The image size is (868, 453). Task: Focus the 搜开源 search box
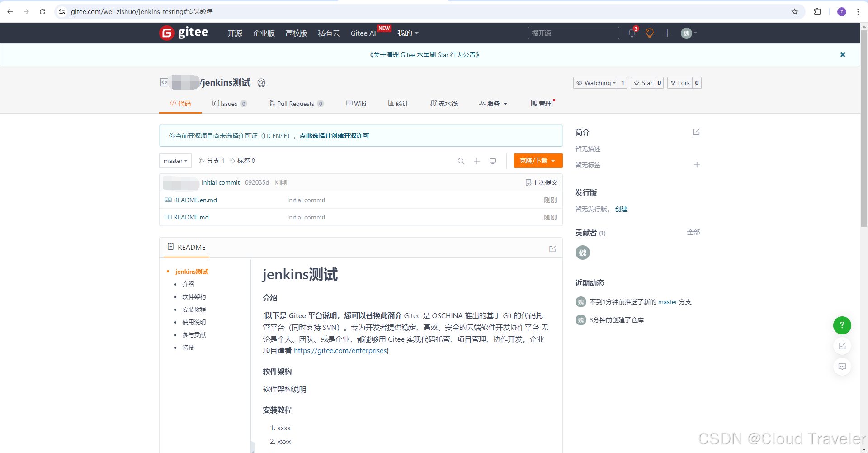(573, 33)
